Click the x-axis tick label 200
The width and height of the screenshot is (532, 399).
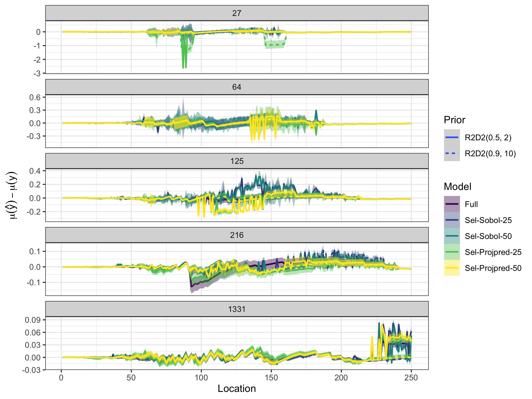point(341,377)
